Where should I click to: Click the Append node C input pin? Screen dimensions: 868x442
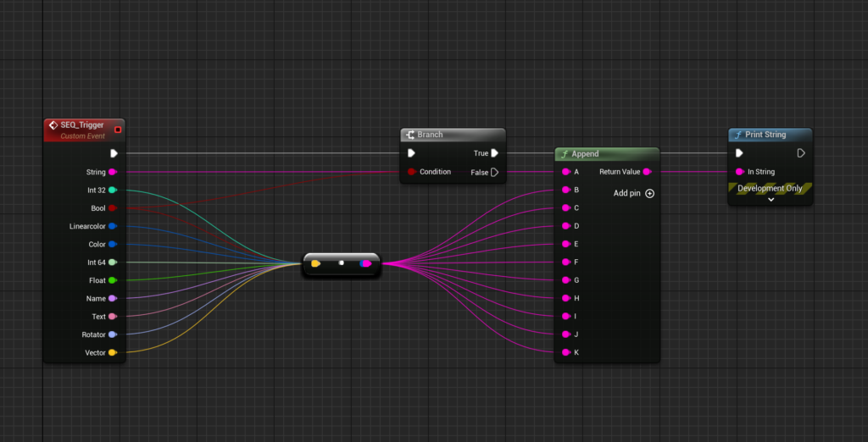tap(566, 208)
